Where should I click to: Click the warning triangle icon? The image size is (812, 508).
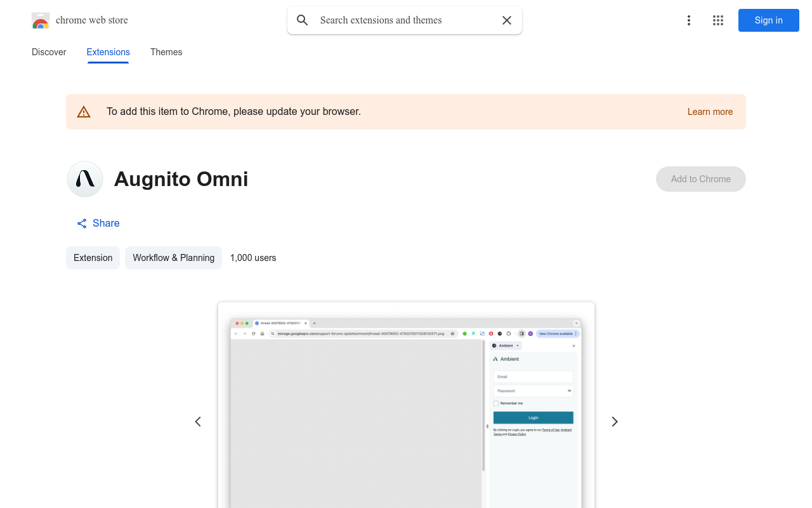[x=84, y=112]
